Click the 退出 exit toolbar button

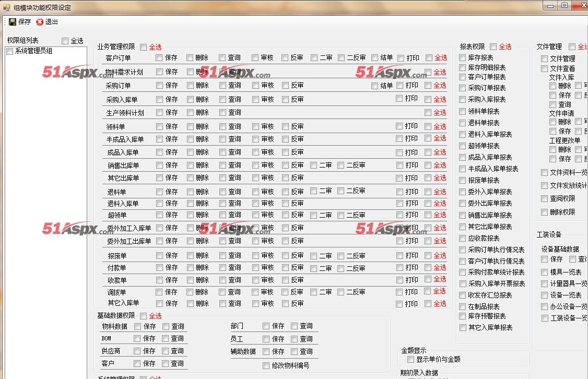(x=47, y=22)
